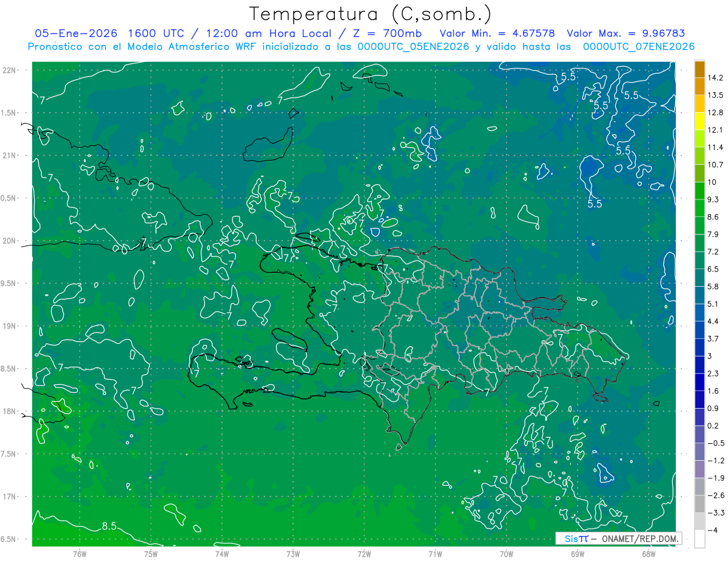Click the gray swatch between -2.6 and -3.3

699,504
